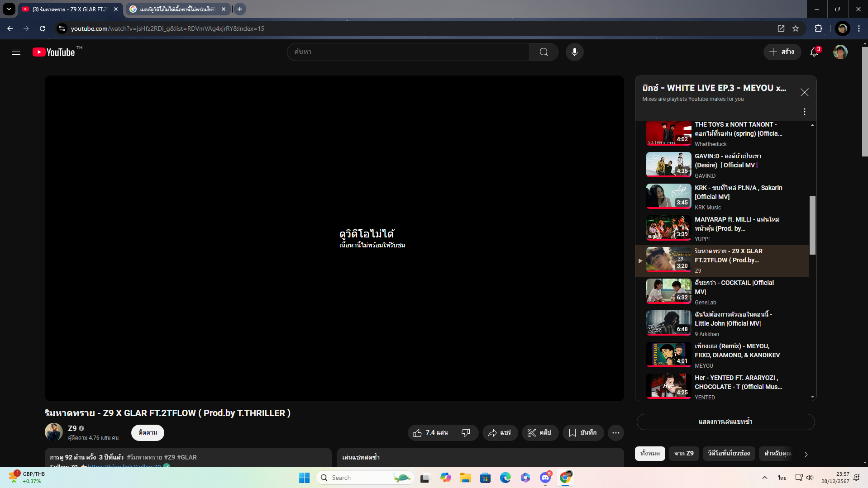Open Discord from taskbar
The width and height of the screenshot is (868, 488).
[x=545, y=478]
